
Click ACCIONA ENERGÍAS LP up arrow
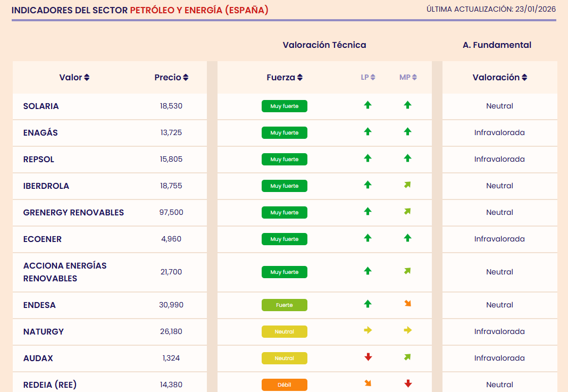(367, 271)
